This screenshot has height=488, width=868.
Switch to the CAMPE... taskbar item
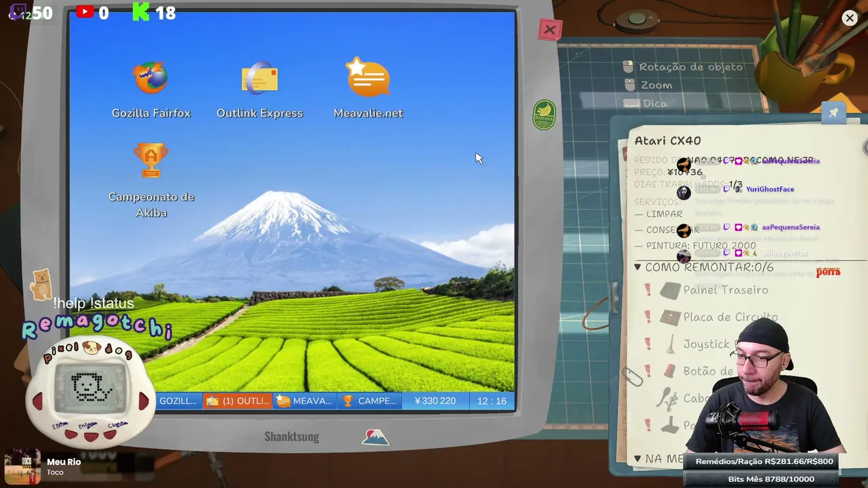tap(370, 401)
